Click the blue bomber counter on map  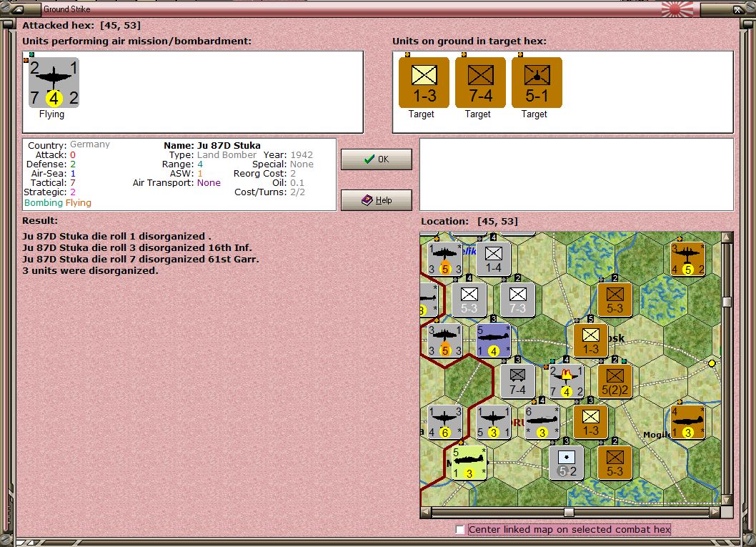pos(493,340)
